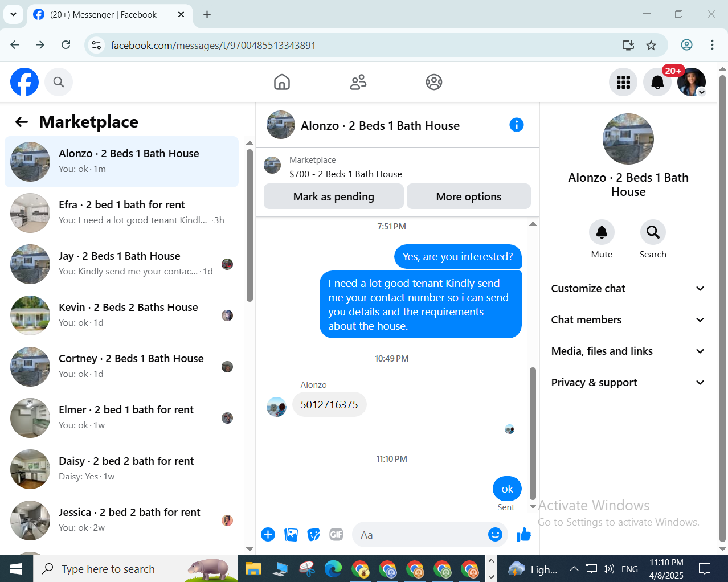Open Daisy 2 bed 2 bath for rent chat
Viewport: 728px width, 582px height.
tap(121, 469)
